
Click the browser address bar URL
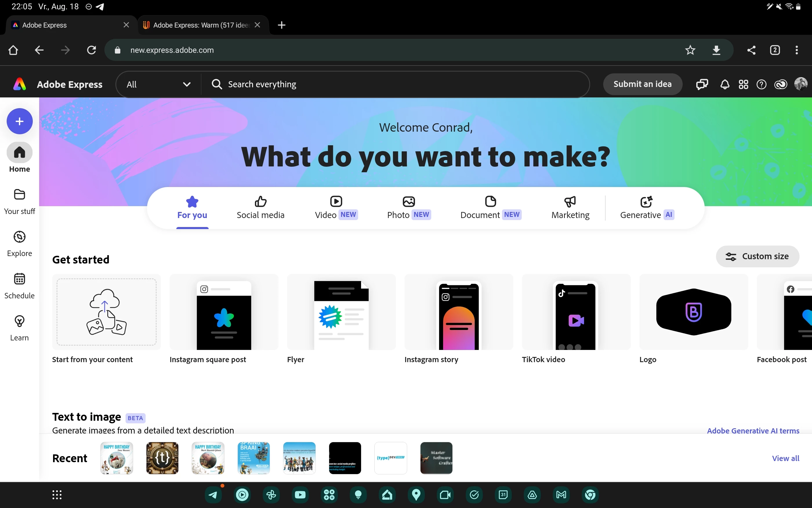[172, 50]
